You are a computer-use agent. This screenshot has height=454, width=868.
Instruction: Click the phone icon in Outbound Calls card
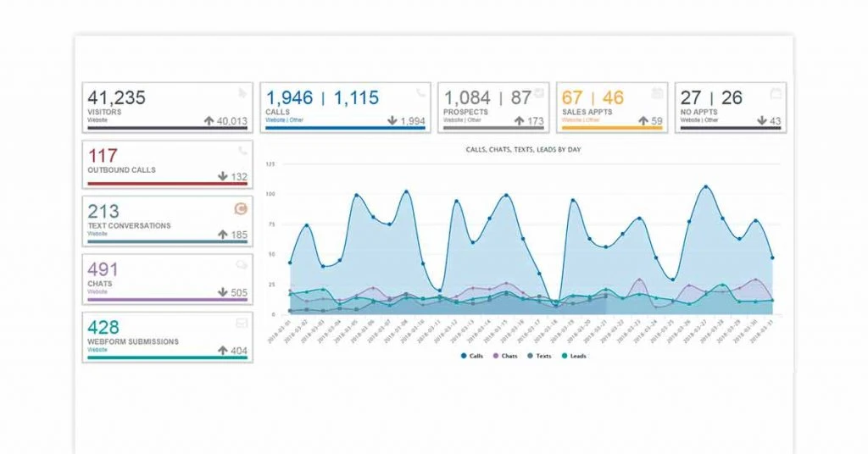coord(242,151)
